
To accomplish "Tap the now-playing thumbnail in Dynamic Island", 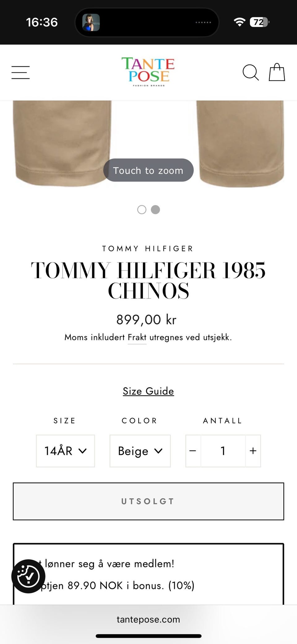I will tap(91, 22).
